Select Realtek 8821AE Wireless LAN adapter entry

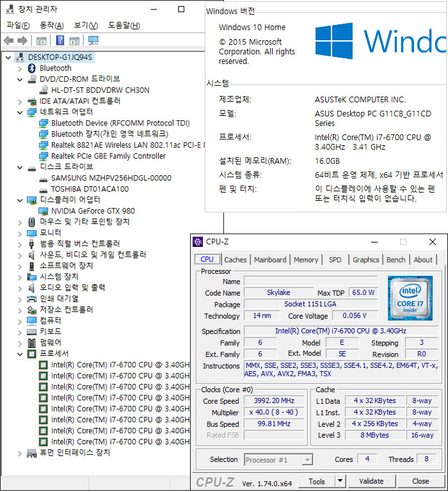[127, 145]
